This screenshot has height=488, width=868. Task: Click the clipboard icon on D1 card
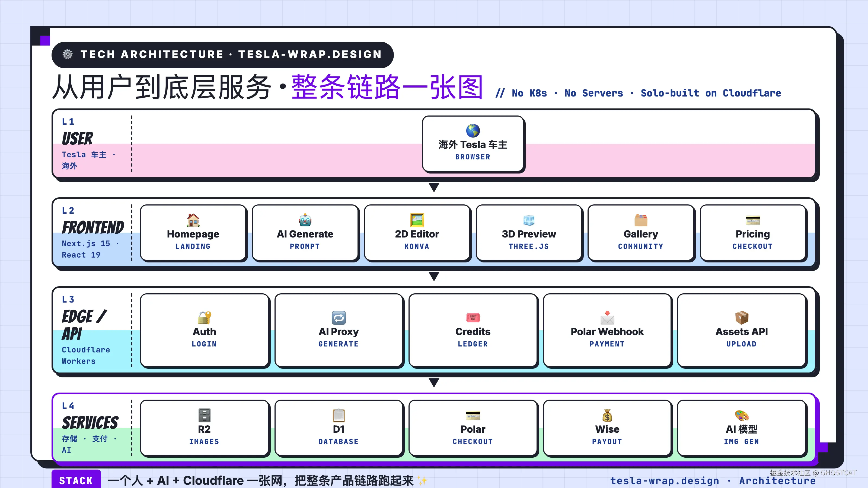(x=339, y=415)
